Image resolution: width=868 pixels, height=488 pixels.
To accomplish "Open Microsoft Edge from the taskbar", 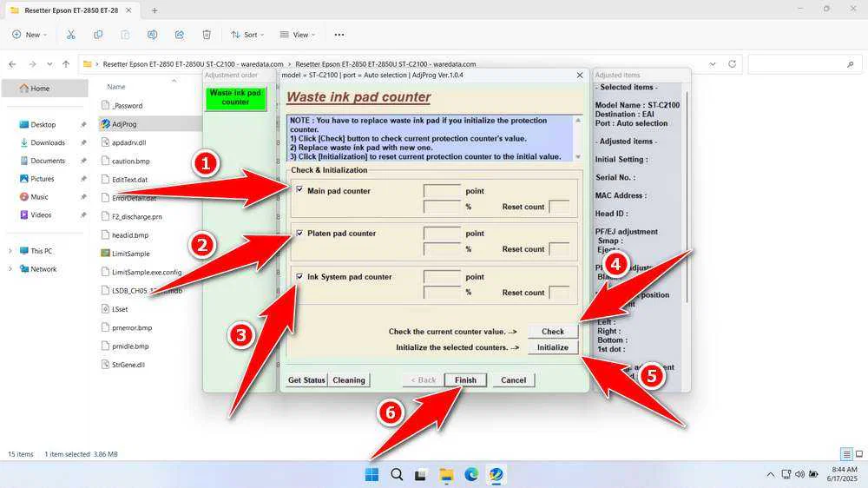I will click(x=470, y=474).
